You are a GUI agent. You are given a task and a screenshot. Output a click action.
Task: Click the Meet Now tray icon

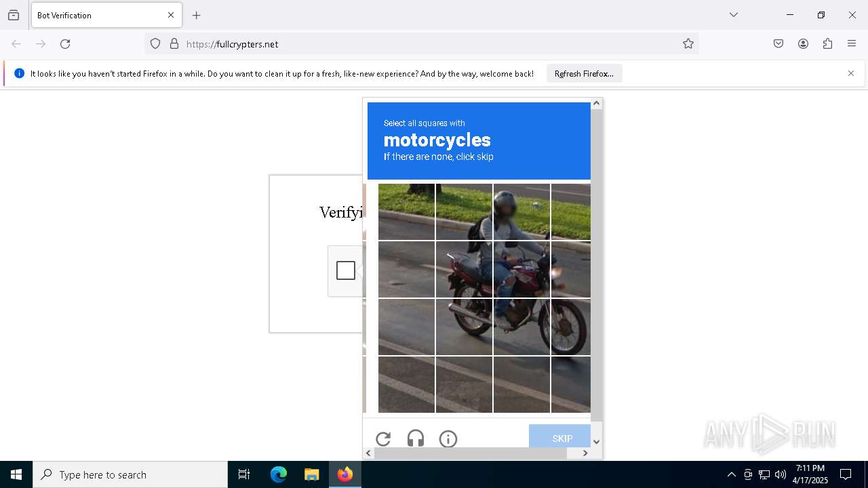748,474
